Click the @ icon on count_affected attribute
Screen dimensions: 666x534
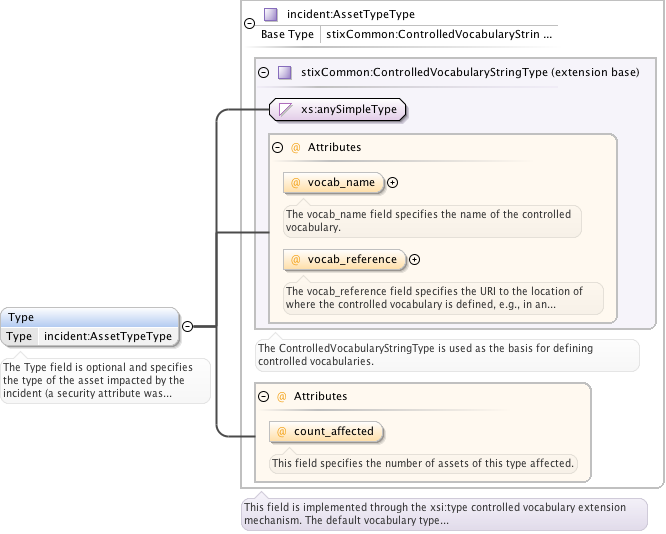282,432
